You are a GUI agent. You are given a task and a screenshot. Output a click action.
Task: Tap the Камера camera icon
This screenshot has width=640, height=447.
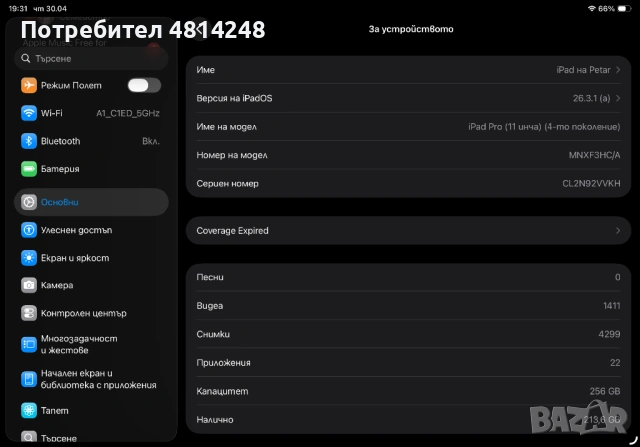click(x=29, y=285)
